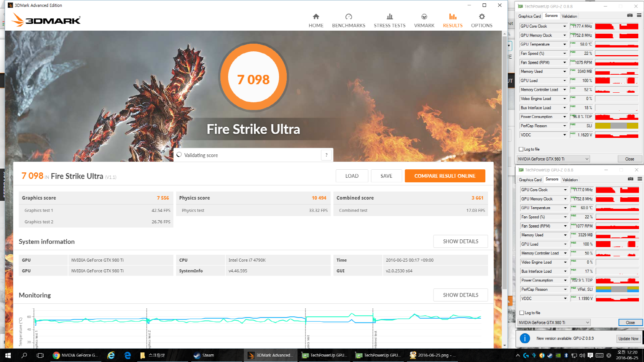Click the Logitech G tray icon

526,355
